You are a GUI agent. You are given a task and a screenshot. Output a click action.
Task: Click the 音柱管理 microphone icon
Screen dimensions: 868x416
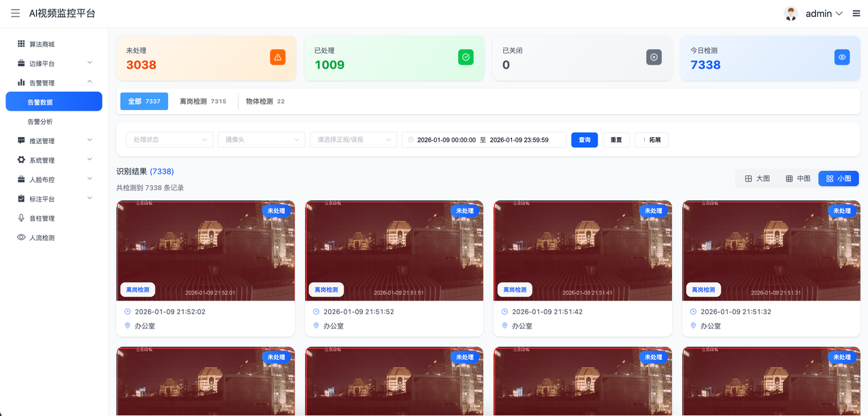[x=21, y=218]
